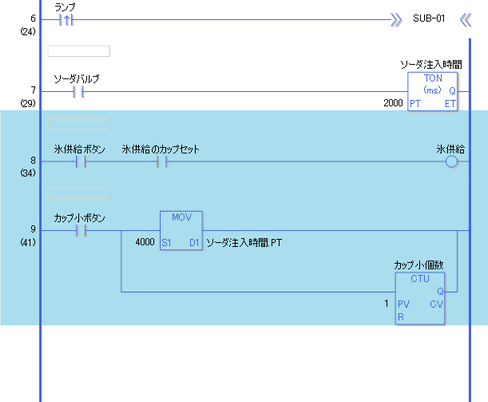Click the R reset input of the CTU
Image resolution: width=488 pixels, height=402 pixels.
click(401, 317)
